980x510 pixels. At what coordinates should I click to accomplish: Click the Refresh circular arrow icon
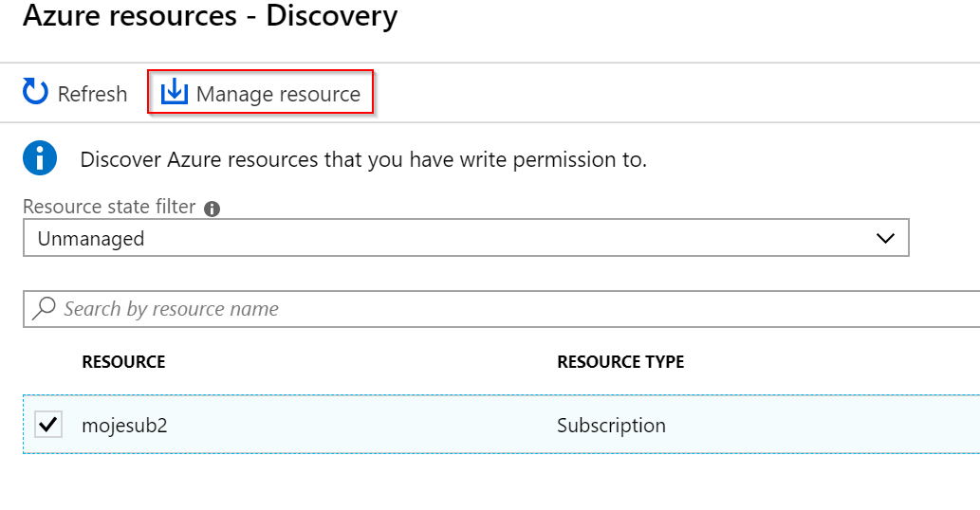36,92
